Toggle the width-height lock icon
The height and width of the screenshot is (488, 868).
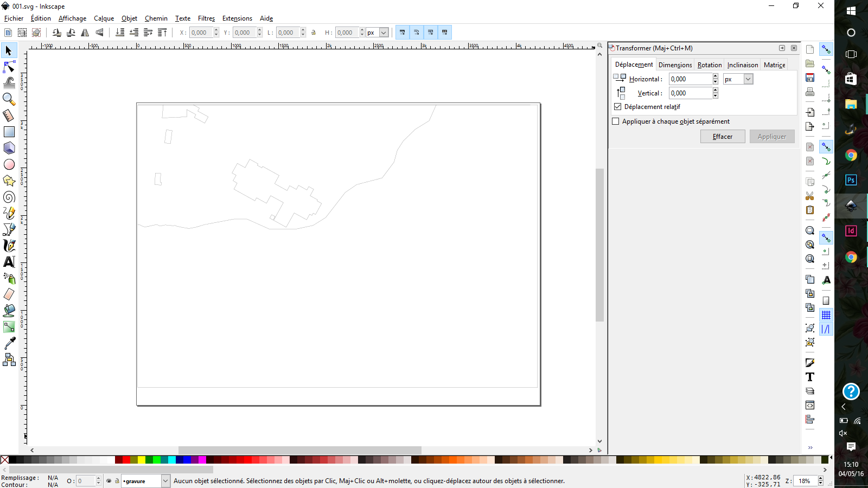pos(314,33)
